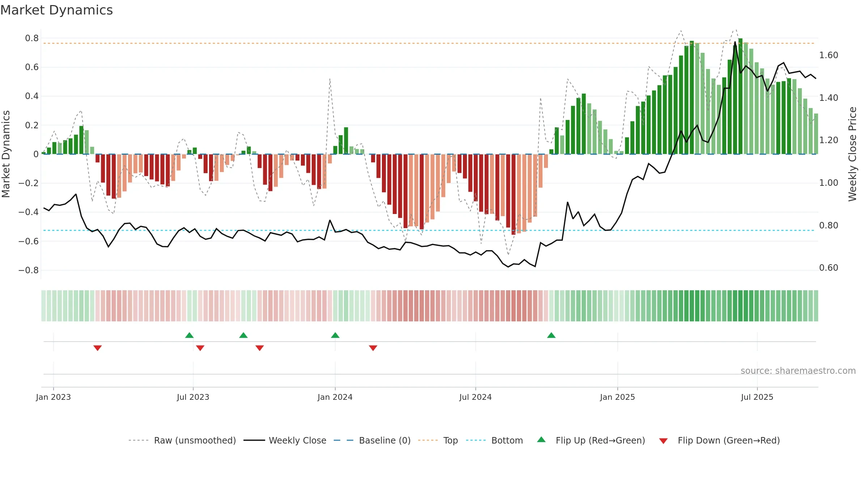Toggle the Bottom legend entry
The width and height of the screenshot is (868, 488).
[494, 440]
